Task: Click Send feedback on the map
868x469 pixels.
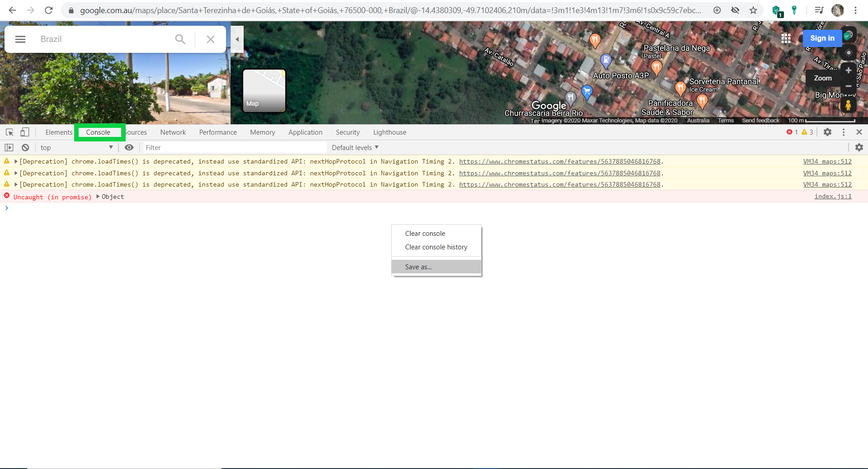Action: click(x=760, y=121)
